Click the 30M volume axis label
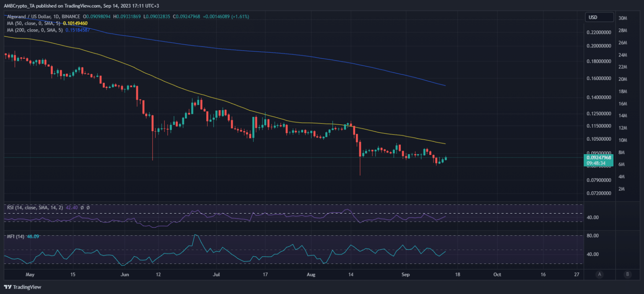This screenshot has height=294, width=644. [x=623, y=18]
